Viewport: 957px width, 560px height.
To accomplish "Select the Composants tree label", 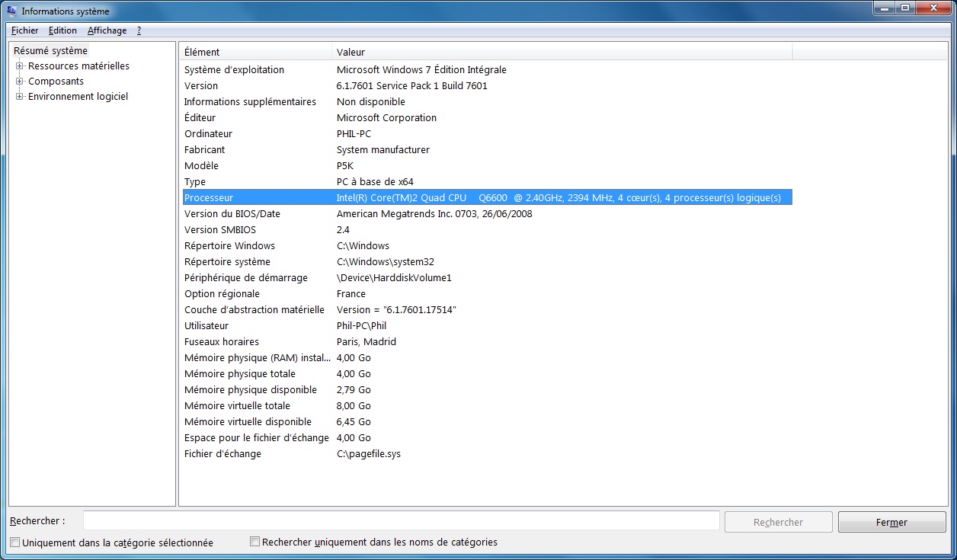I will click(x=56, y=82).
